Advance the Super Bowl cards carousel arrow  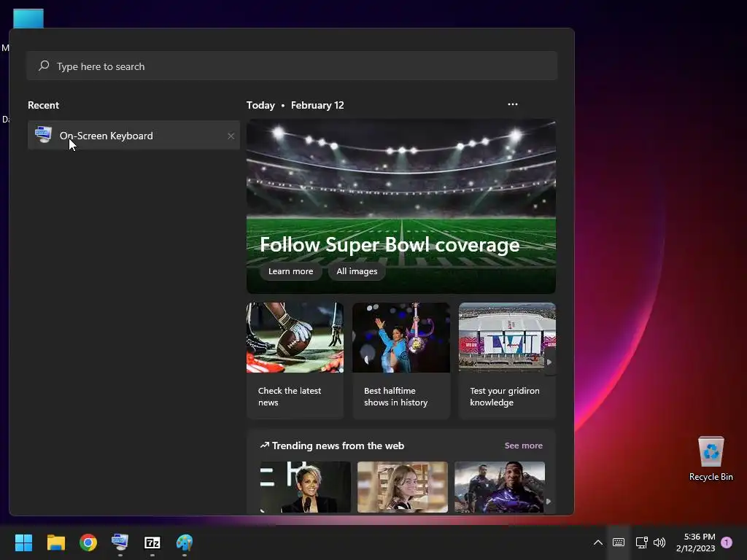549,362
